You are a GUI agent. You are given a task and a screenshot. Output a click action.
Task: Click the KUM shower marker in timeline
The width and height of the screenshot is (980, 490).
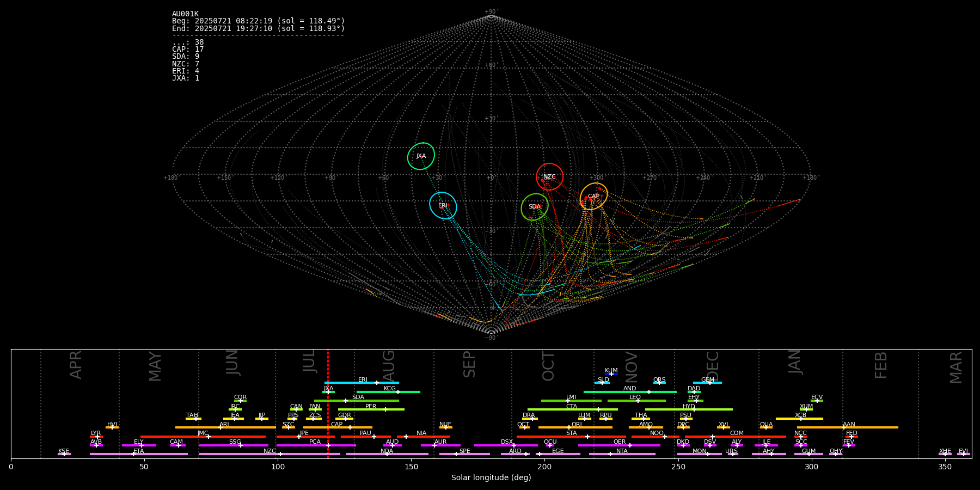tap(611, 374)
